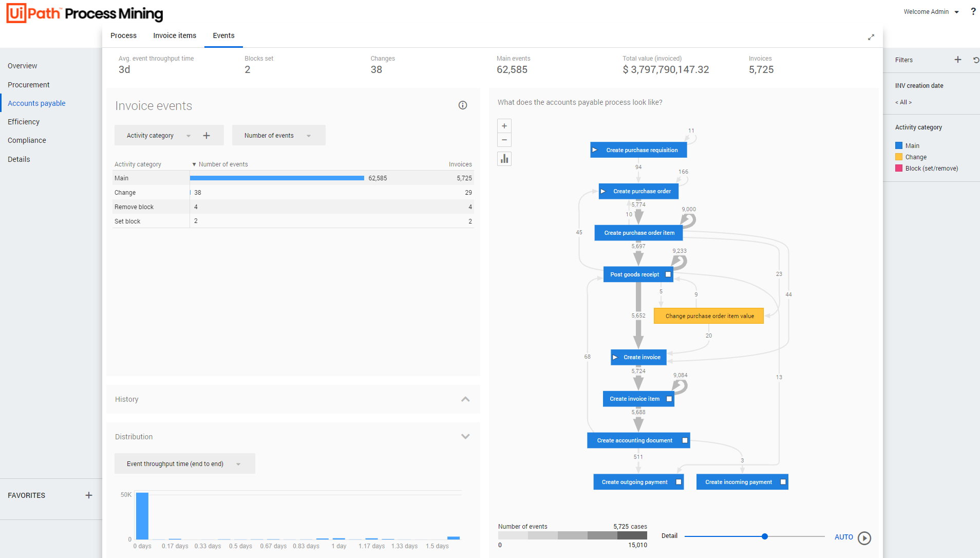
Task: Click the Remove block row
Action: tap(293, 207)
